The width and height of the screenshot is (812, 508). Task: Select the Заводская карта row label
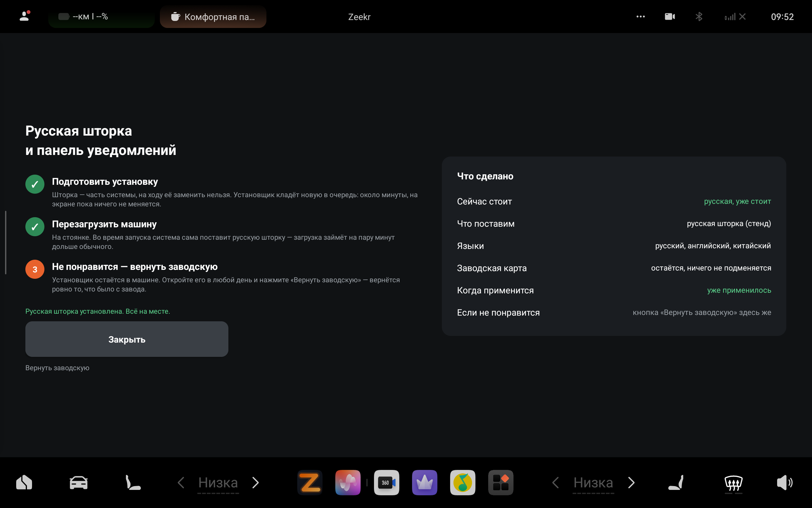[x=492, y=268]
